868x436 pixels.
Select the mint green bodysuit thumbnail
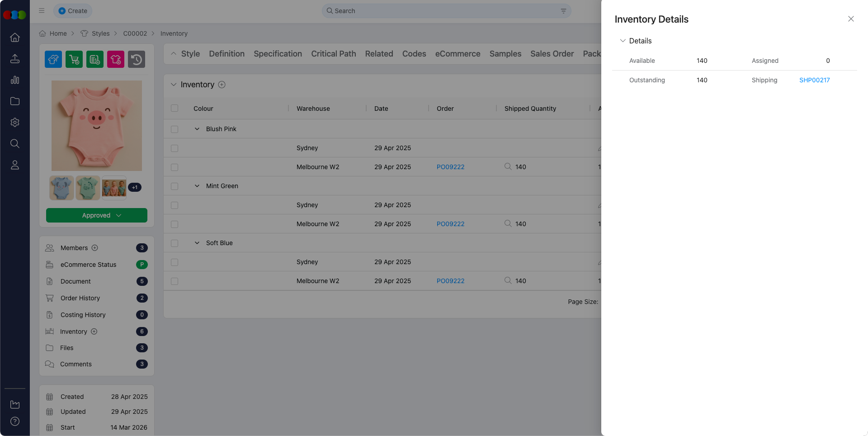pyautogui.click(x=88, y=188)
